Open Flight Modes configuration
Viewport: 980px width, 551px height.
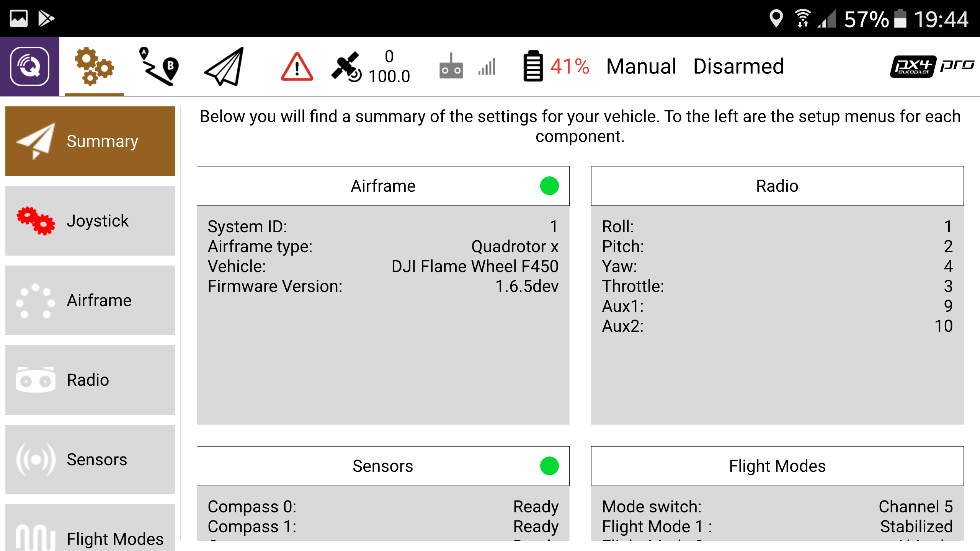pyautogui.click(x=90, y=538)
